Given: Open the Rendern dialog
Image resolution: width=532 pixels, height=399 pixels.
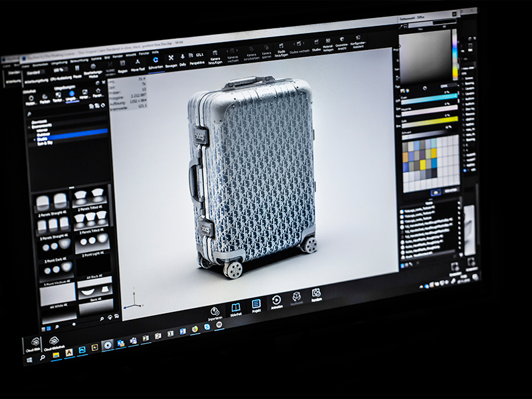Looking at the screenshot, I should [x=317, y=295].
